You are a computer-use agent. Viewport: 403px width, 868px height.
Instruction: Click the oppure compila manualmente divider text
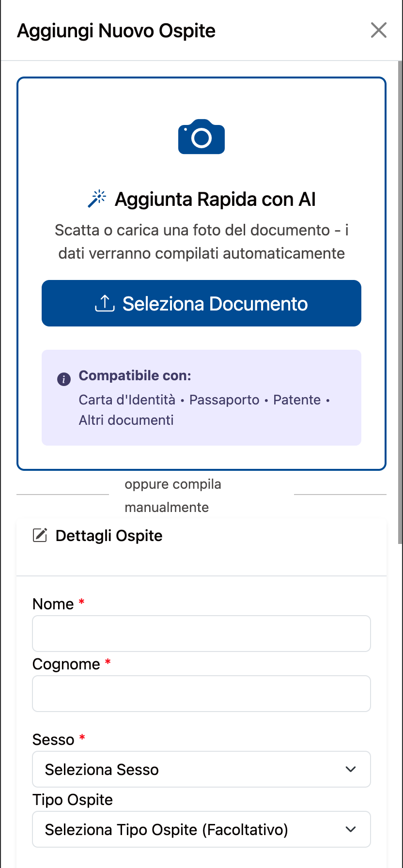[172, 495]
